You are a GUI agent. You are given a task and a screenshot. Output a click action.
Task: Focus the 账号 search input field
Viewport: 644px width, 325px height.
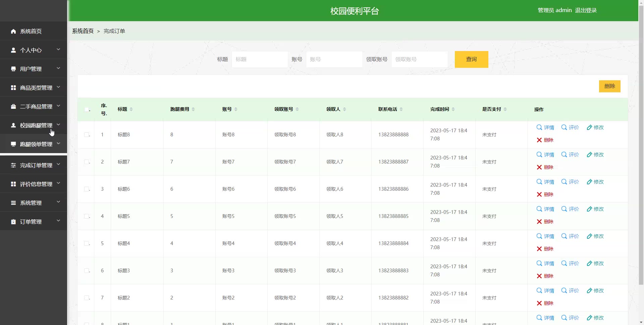pos(334,59)
